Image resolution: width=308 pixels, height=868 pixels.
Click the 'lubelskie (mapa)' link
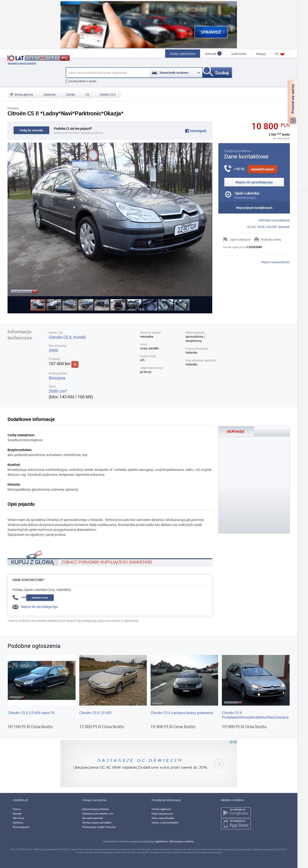tap(245, 198)
